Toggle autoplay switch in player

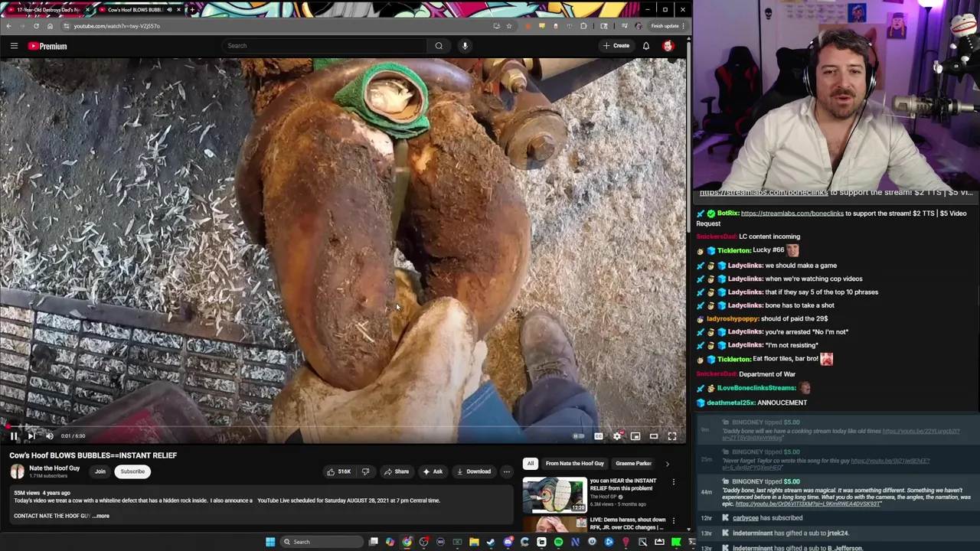tap(579, 436)
